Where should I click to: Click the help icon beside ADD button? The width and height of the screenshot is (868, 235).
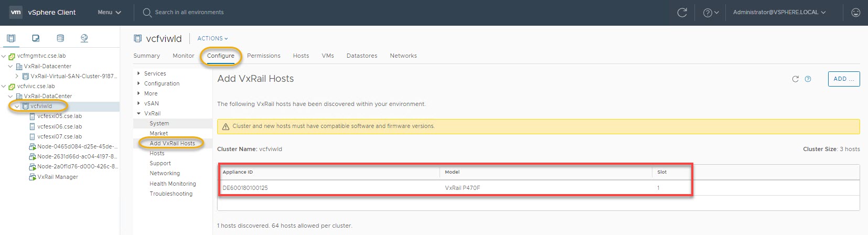808,79
